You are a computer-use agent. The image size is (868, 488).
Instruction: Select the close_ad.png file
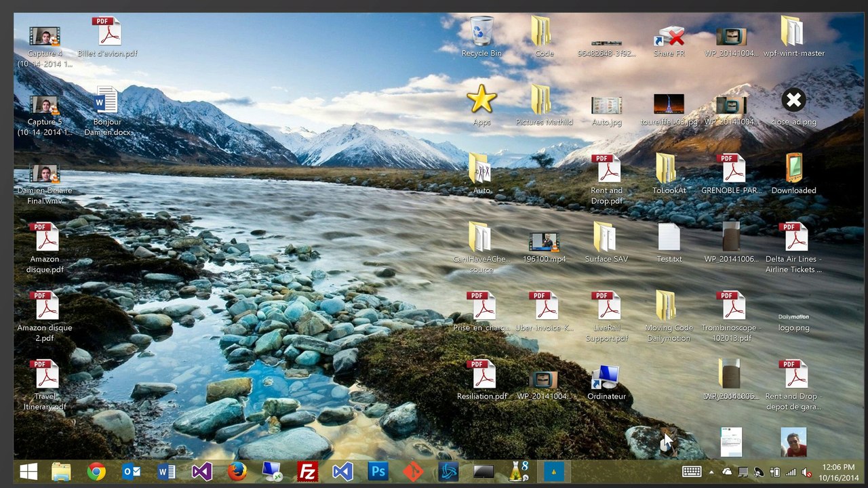point(793,106)
